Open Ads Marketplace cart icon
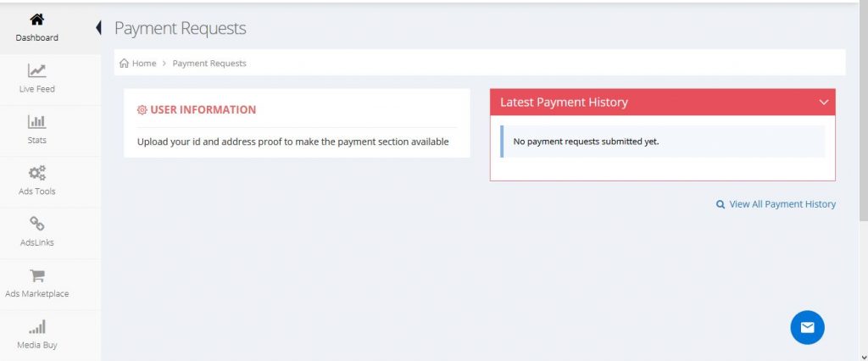This screenshot has width=868, height=361. coord(37,275)
